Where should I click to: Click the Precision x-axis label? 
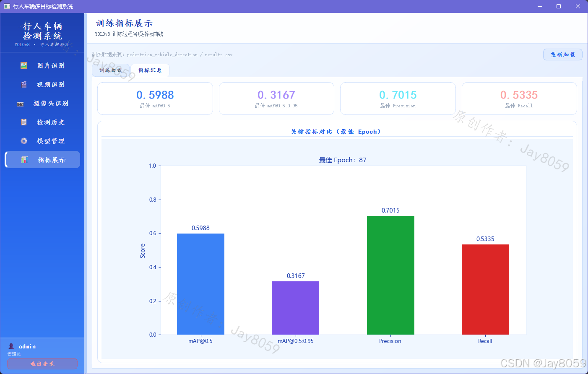(x=390, y=341)
